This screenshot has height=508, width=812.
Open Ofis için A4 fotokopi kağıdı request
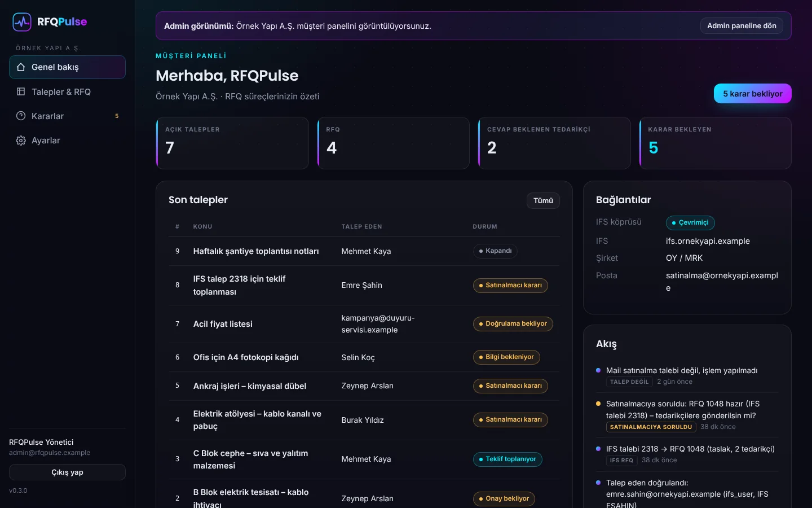click(x=246, y=357)
